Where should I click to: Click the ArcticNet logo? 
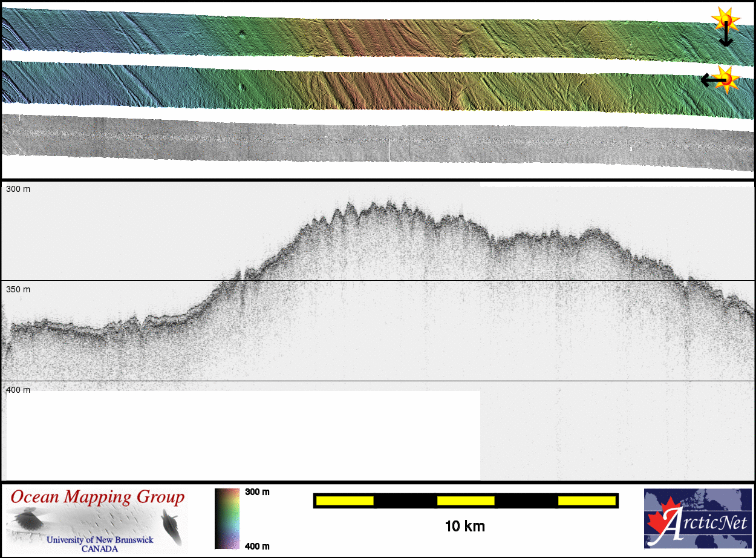[x=698, y=519]
